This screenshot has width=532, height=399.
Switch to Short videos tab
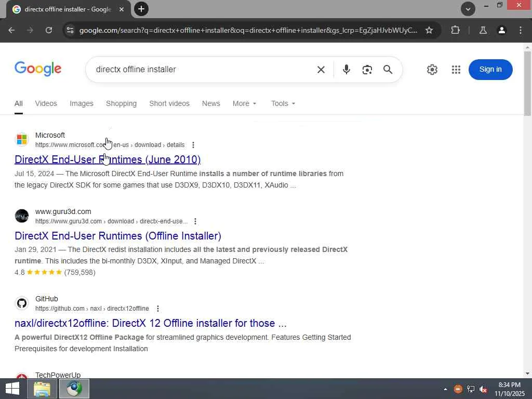point(169,103)
